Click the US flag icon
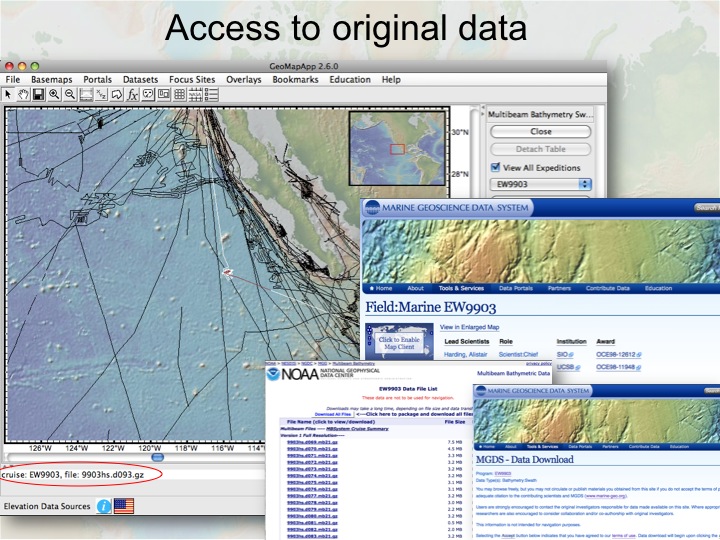The height and width of the screenshot is (540, 720). point(124,506)
